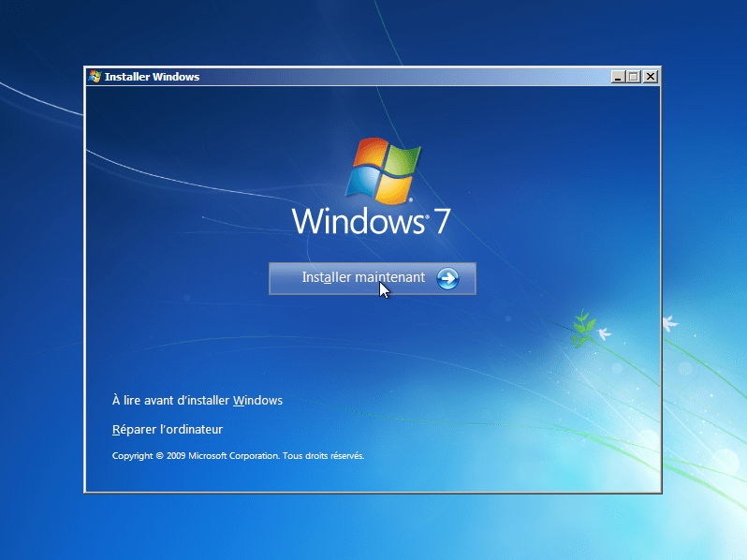Open À lire avant d'installer Windows link
This screenshot has width=747, height=560.
pyautogui.click(x=198, y=401)
